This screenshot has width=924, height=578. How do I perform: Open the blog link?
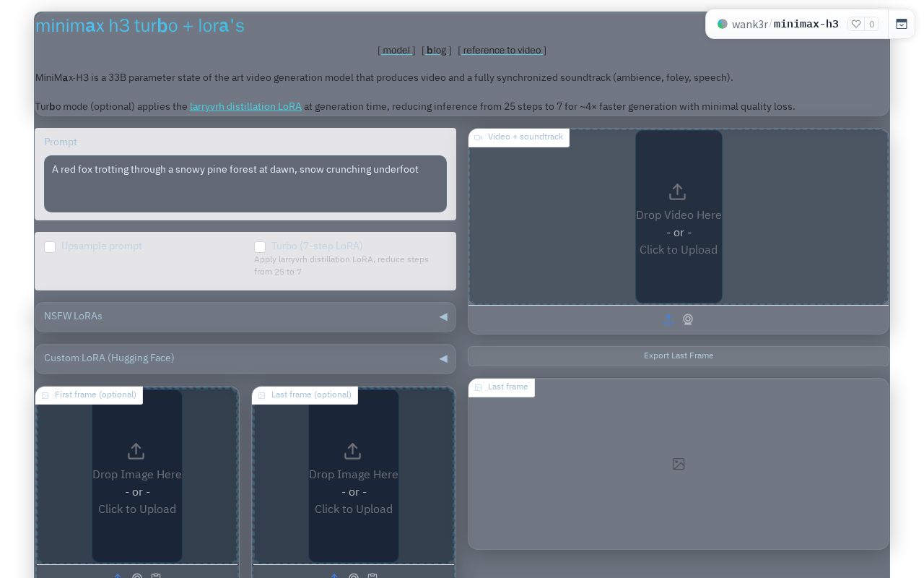click(436, 50)
